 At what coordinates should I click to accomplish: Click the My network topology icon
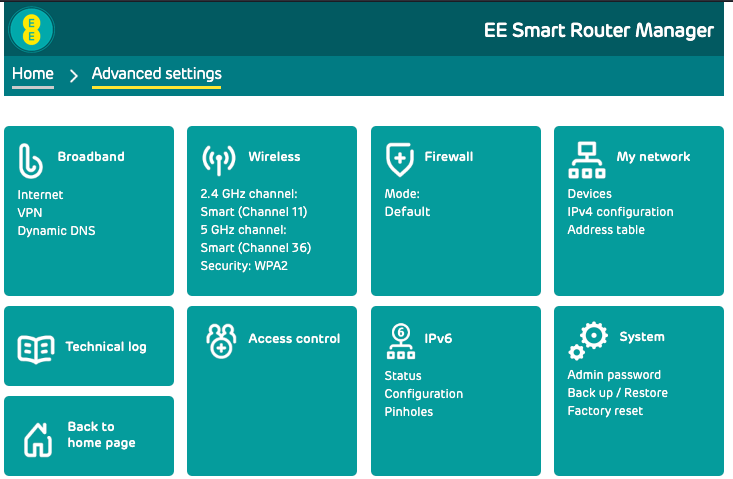coord(586,158)
